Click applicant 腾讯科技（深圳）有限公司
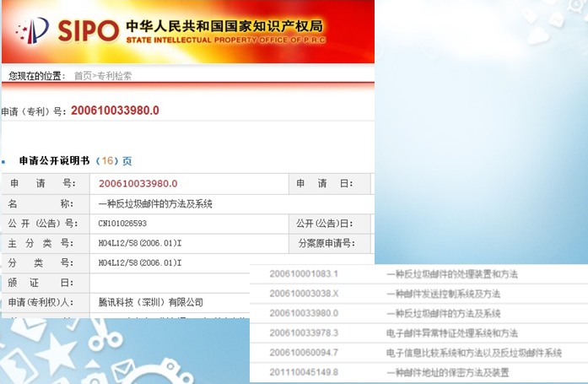The width and height of the screenshot is (588, 384). click(151, 302)
